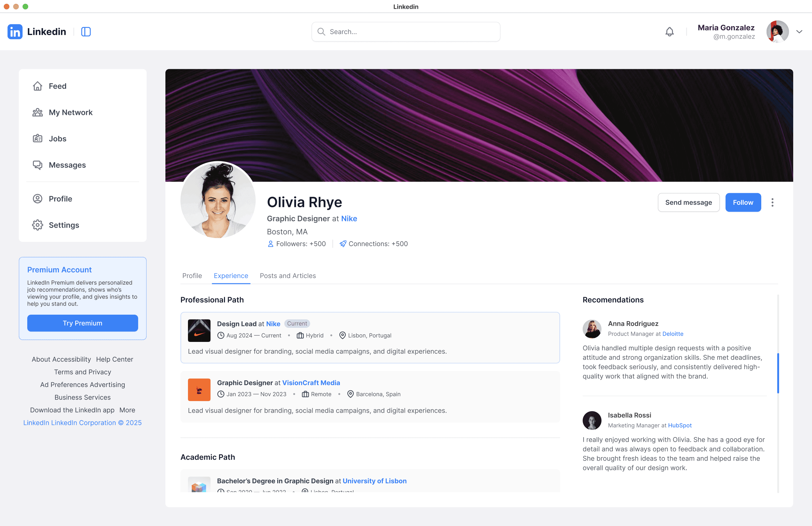Image resolution: width=812 pixels, height=526 pixels.
Task: Open the VisionCraft Media link
Action: (311, 383)
